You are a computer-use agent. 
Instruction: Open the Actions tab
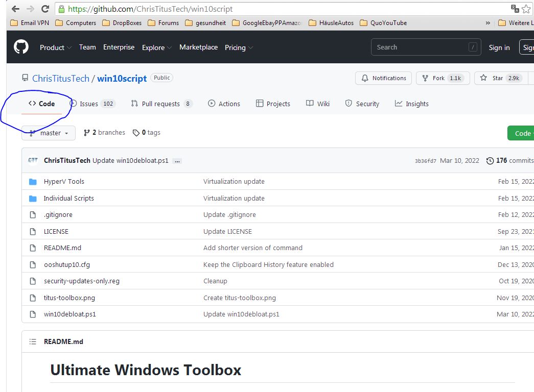(x=224, y=104)
